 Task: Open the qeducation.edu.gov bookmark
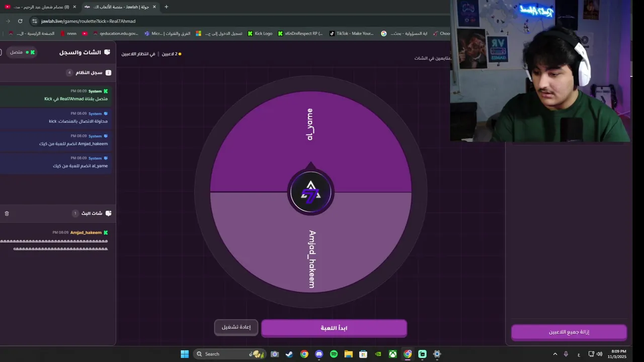point(115,34)
